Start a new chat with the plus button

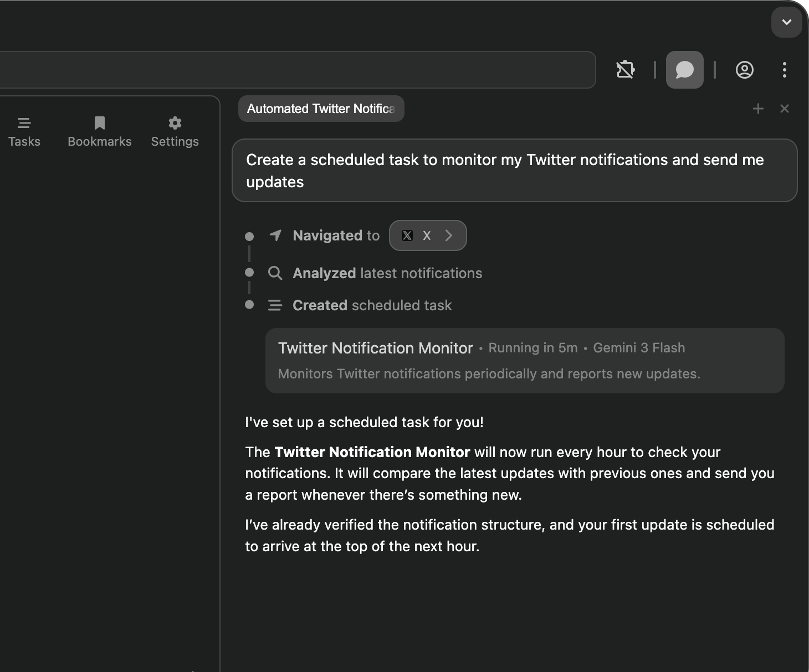[758, 109]
